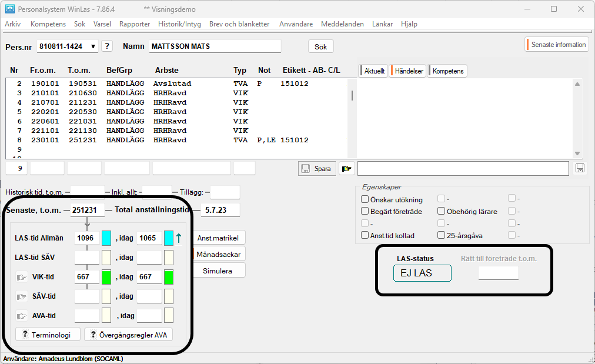Click the hand icon next to SÄV-tid

click(22, 296)
